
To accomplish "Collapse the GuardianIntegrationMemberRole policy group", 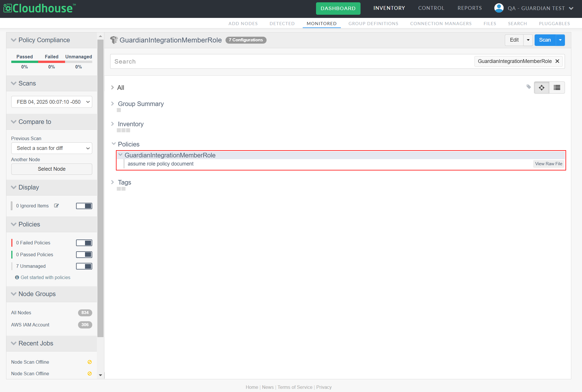I will (x=121, y=155).
